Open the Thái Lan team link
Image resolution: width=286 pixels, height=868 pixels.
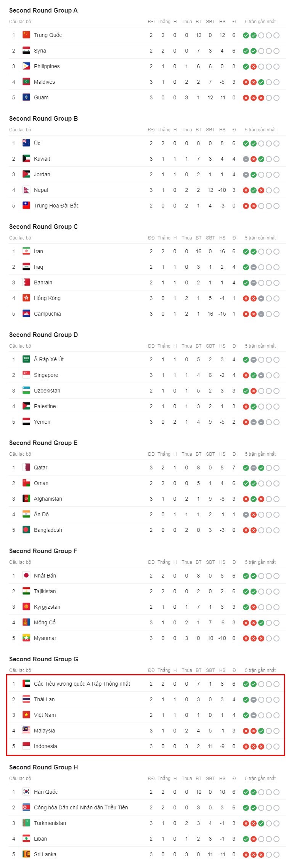44,699
